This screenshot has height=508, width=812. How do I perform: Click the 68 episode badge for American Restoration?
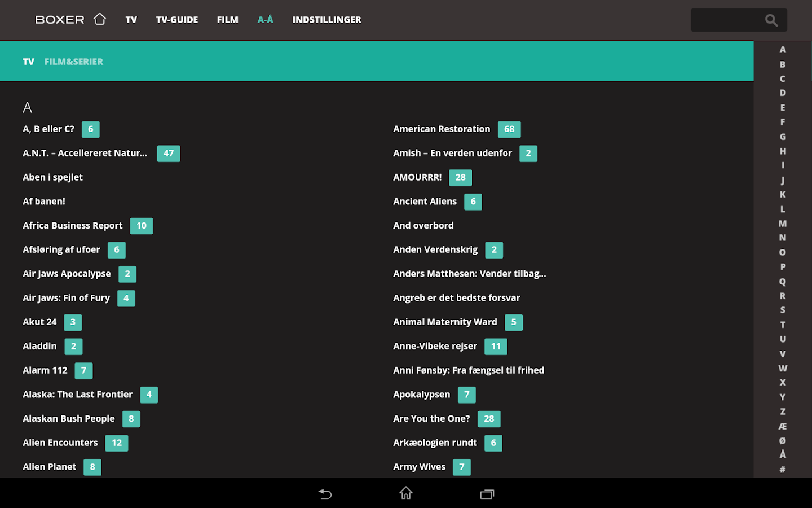(509, 129)
